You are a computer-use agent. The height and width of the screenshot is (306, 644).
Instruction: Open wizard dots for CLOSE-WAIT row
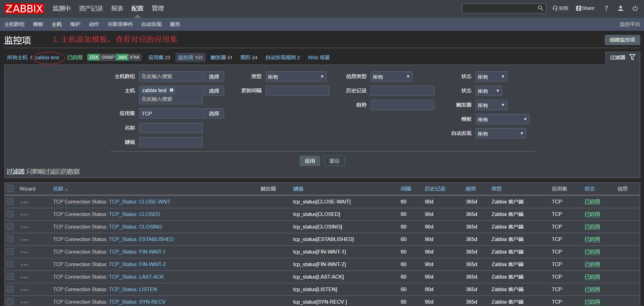click(24, 202)
